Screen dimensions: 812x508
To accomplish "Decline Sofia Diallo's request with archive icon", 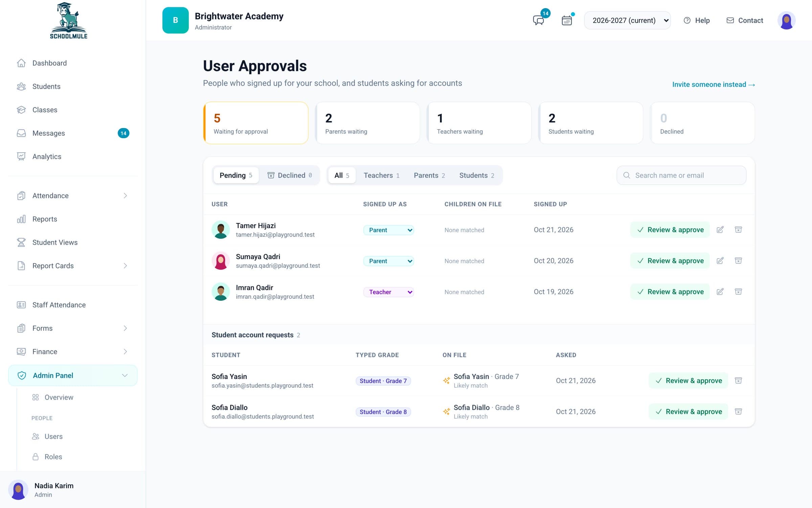I will click(738, 411).
